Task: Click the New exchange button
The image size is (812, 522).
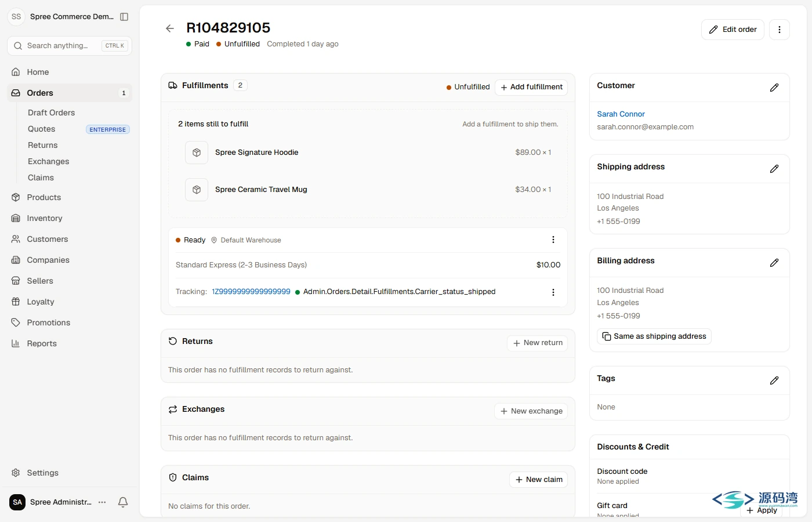Action: click(531, 411)
